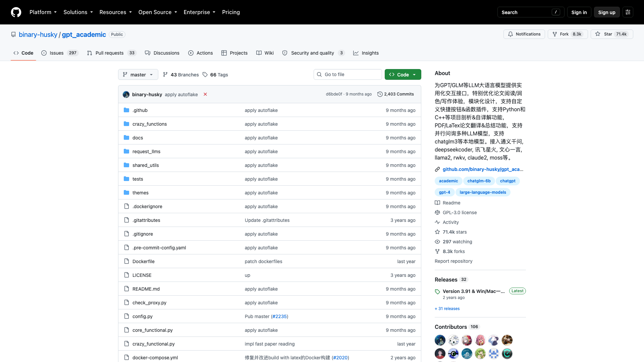
Task: Open the commit history clock icon
Action: (380, 94)
